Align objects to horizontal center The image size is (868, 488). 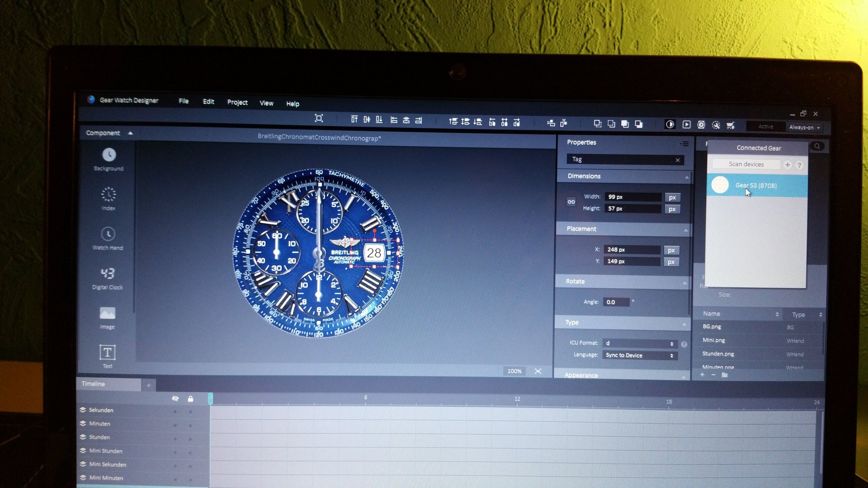coord(406,120)
